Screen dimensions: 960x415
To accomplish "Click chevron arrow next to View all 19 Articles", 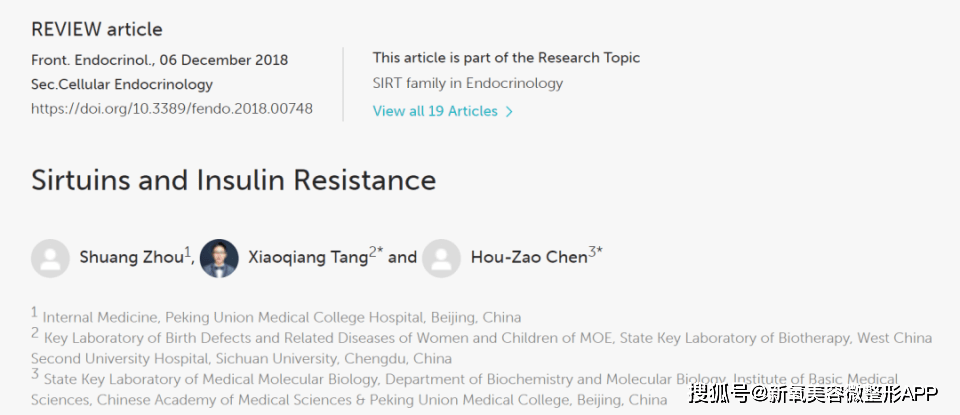I will (x=509, y=112).
